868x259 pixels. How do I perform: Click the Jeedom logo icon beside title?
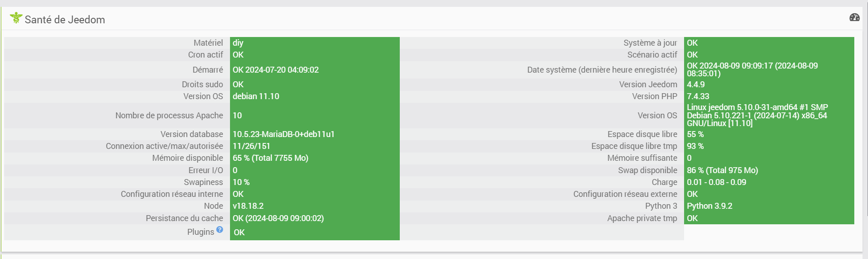coord(16,18)
